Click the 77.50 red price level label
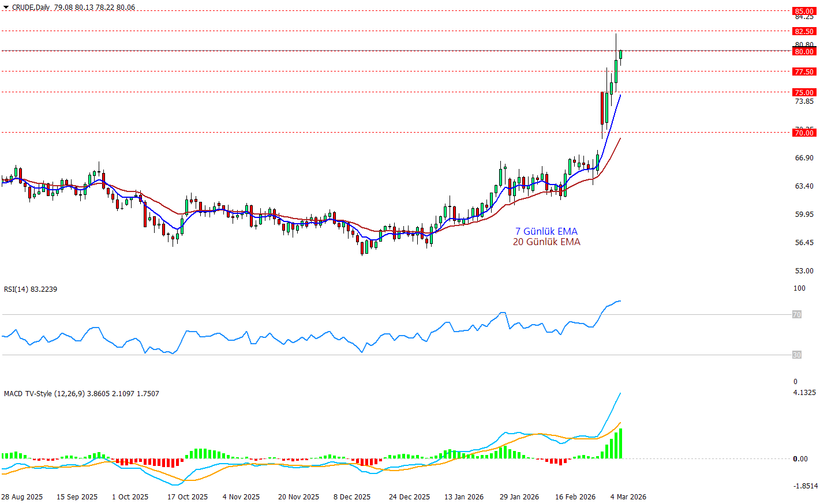Viewport: 820px width, 504px height. point(804,72)
